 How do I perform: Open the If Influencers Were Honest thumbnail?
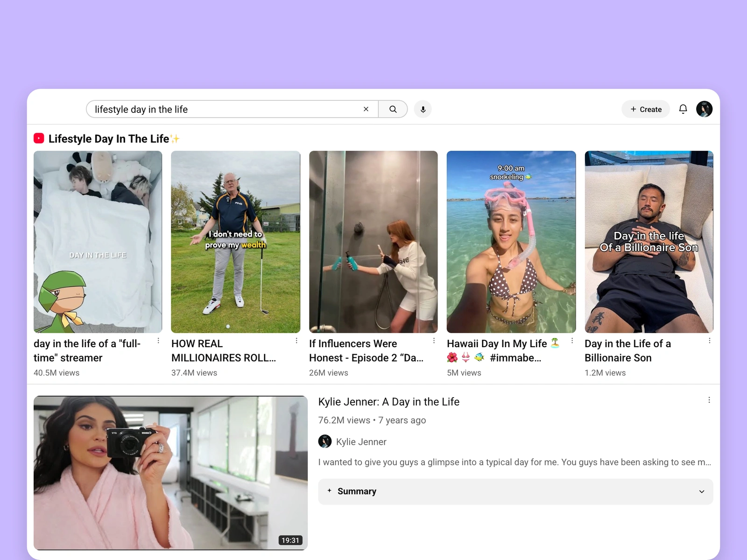[373, 242]
